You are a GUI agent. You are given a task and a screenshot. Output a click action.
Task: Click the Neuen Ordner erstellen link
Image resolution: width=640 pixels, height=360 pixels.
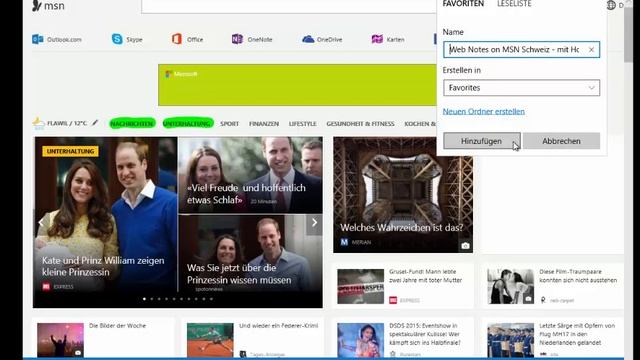pyautogui.click(x=484, y=111)
